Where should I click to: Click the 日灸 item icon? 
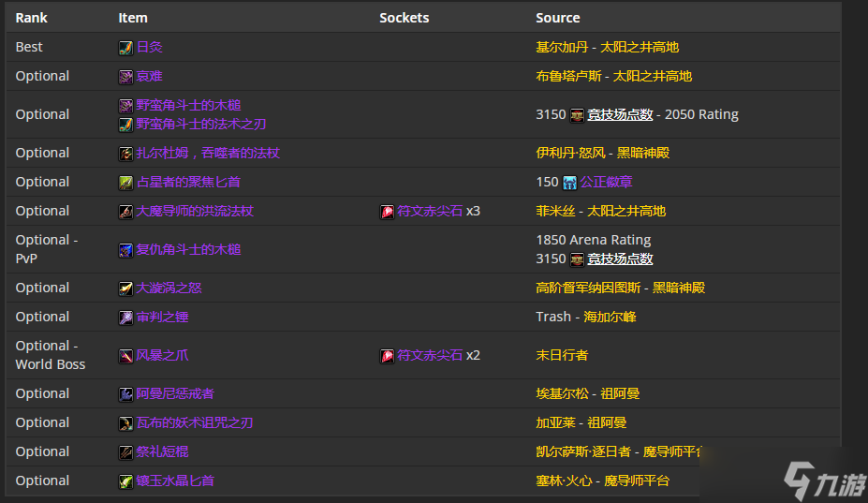(x=125, y=48)
